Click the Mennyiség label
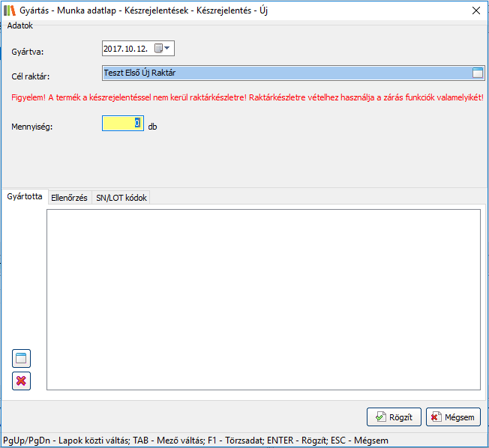Image resolution: width=489 pixels, height=448 pixels. [32, 126]
